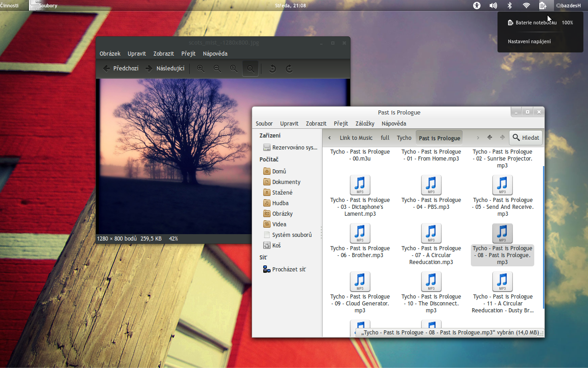Select 05 - Send And Receive.mp3 icon
This screenshot has height=368, width=588.
(x=502, y=185)
